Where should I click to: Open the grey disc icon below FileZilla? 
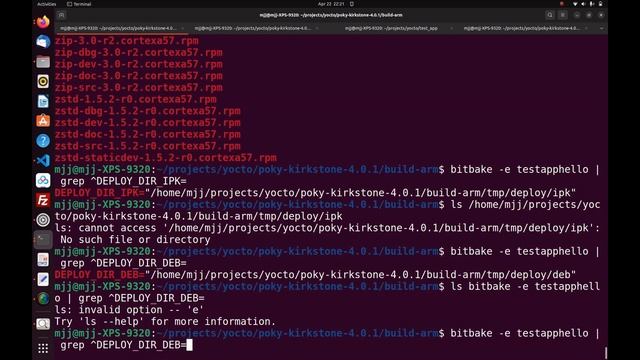pos(43,220)
